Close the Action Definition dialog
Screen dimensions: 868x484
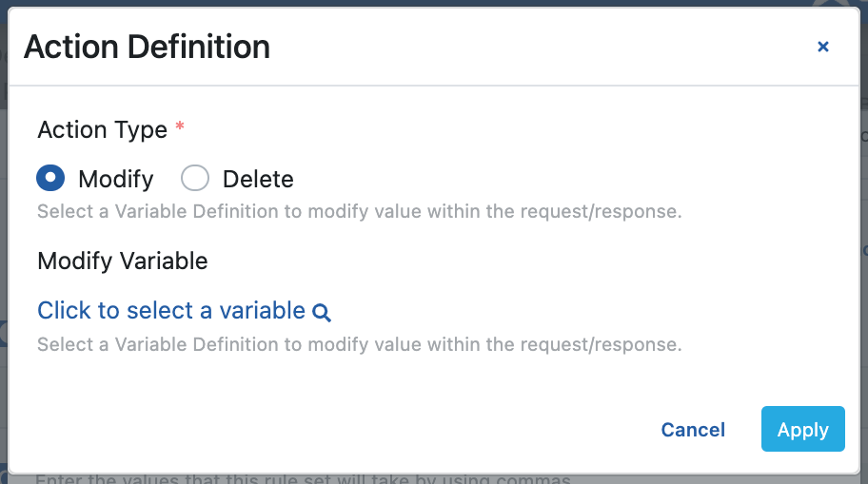[823, 47]
